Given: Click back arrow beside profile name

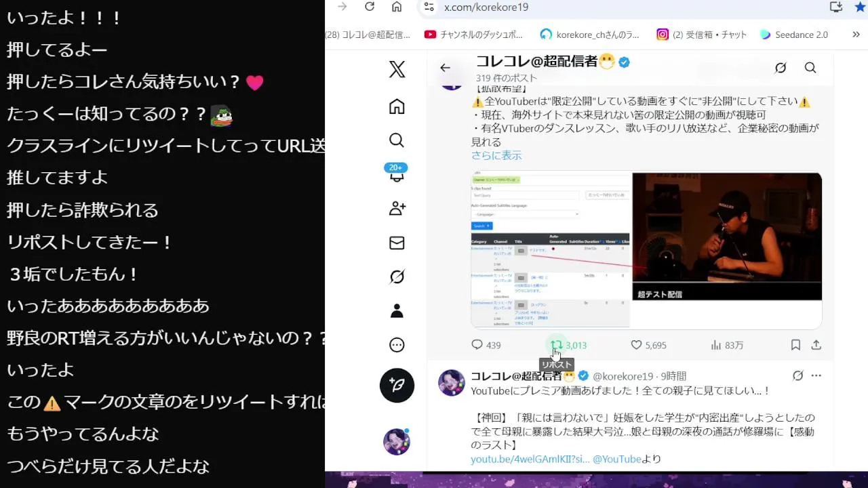Looking at the screenshot, I should (445, 68).
